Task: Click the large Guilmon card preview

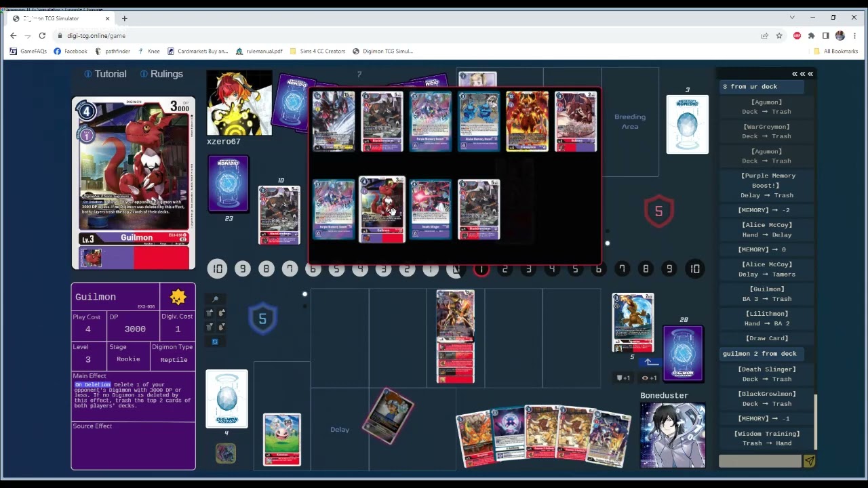Action: coord(134,183)
